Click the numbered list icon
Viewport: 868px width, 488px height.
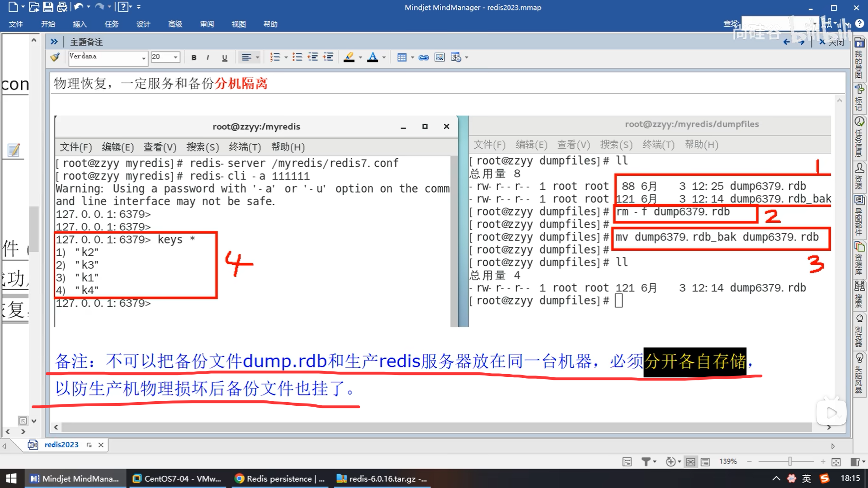click(275, 57)
